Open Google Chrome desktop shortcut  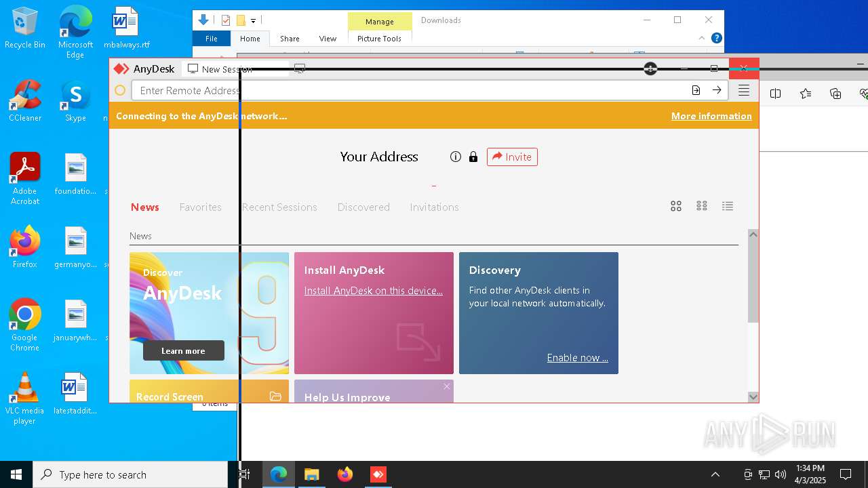pyautogui.click(x=25, y=325)
